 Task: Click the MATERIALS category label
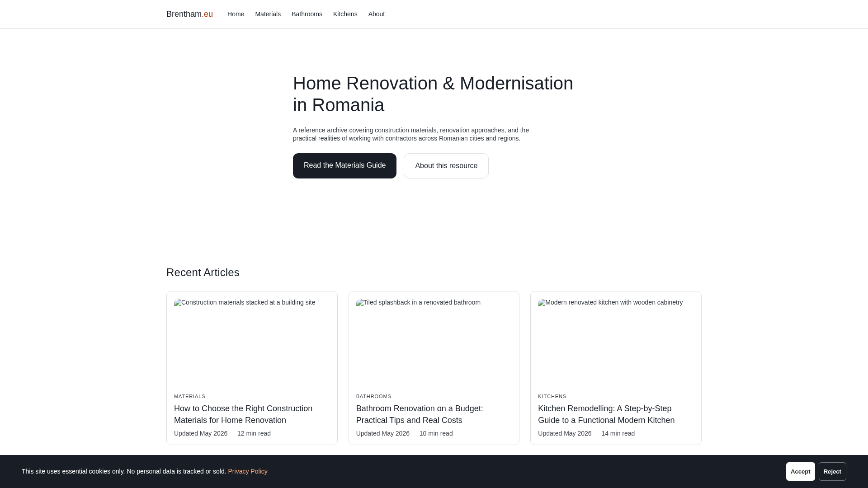click(x=189, y=396)
